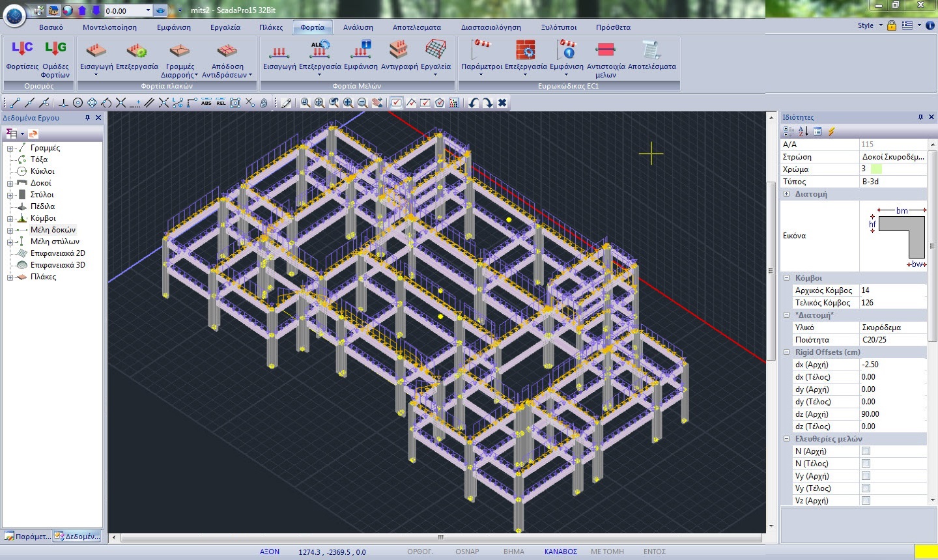Click the pan hand tool

tap(377, 103)
